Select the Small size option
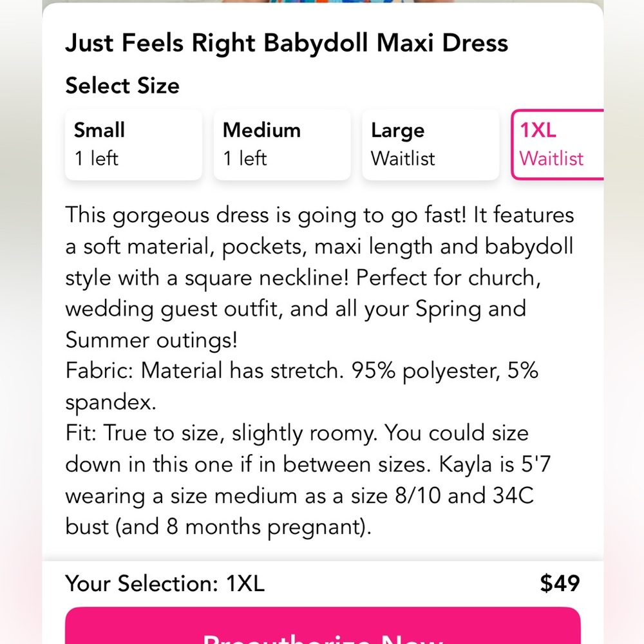 133,144
